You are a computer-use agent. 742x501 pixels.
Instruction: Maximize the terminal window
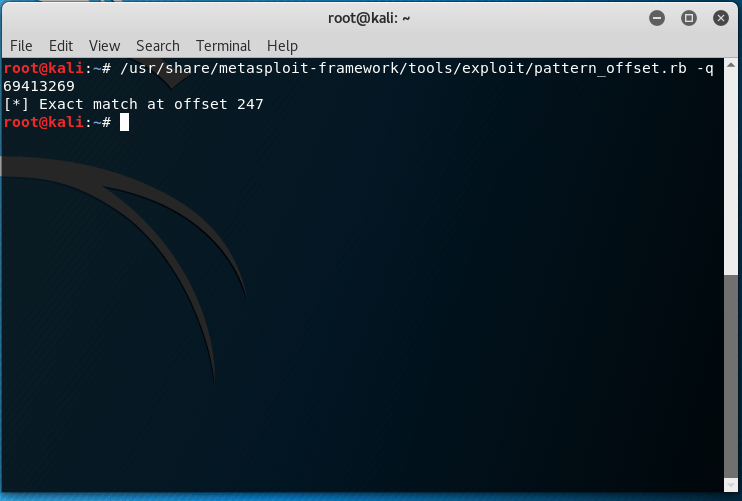689,18
